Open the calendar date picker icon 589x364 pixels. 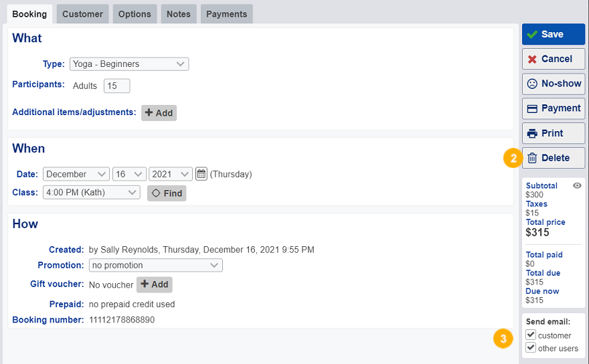(201, 174)
